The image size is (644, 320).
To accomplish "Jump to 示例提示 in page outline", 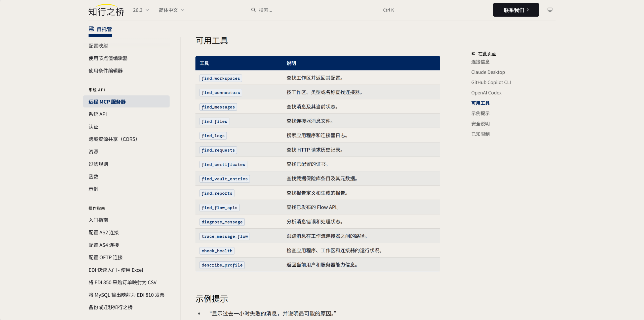I will [x=480, y=113].
